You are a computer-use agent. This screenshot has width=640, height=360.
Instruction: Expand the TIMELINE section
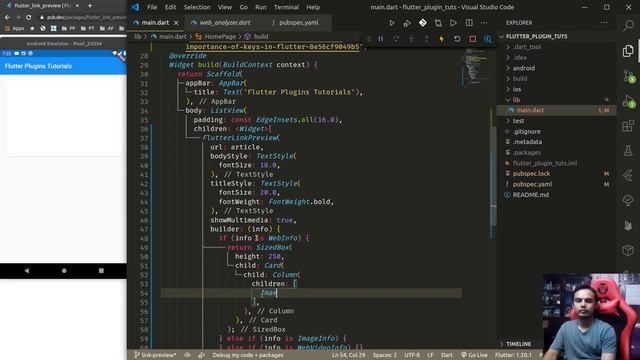tap(518, 344)
